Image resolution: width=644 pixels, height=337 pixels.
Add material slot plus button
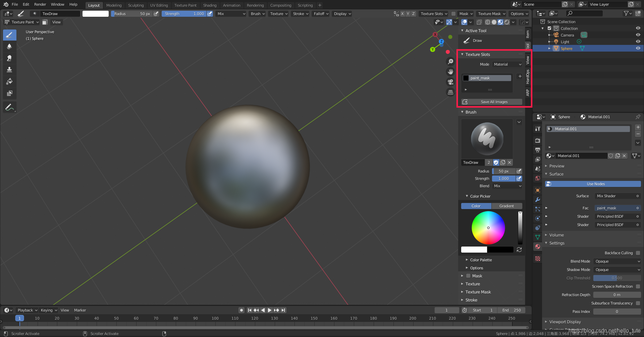638,127
